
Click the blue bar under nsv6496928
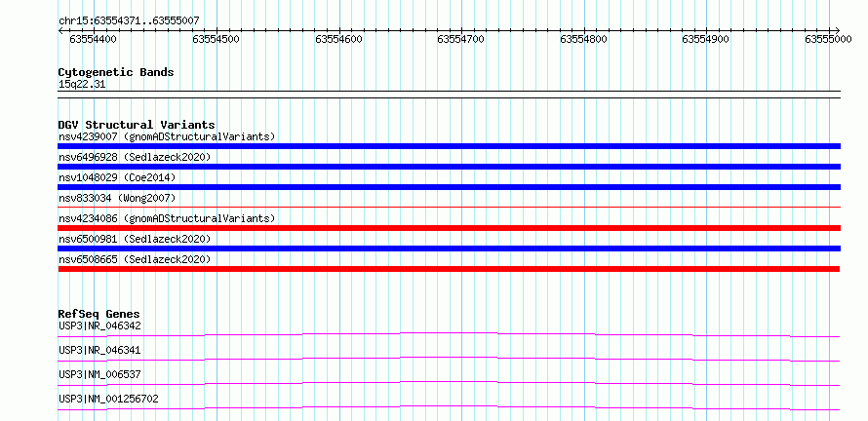click(x=450, y=167)
